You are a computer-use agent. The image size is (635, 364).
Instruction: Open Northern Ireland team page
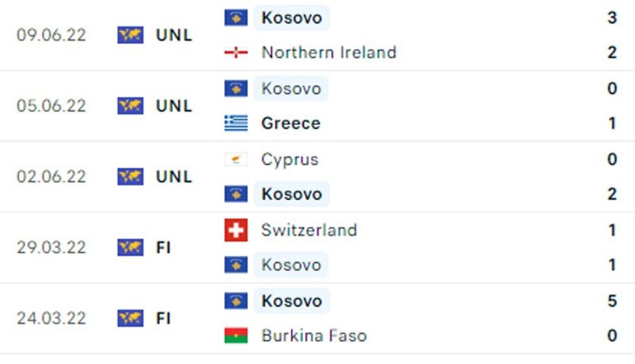(x=329, y=53)
